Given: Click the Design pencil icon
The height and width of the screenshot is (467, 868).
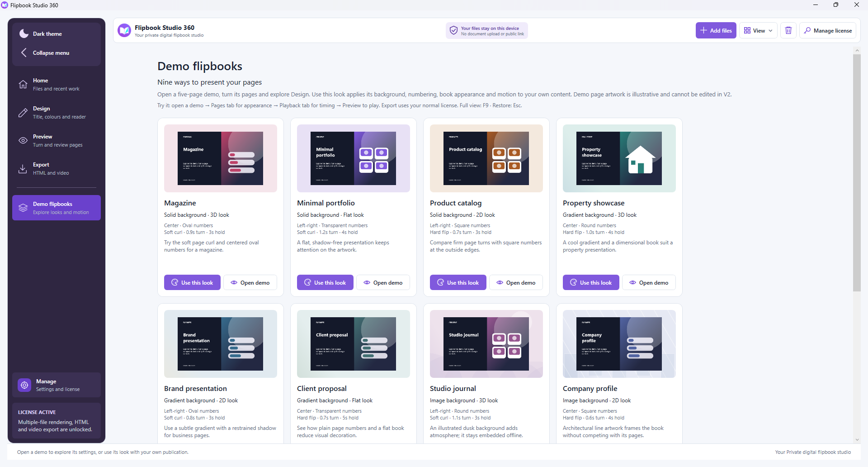Looking at the screenshot, I should 23,113.
